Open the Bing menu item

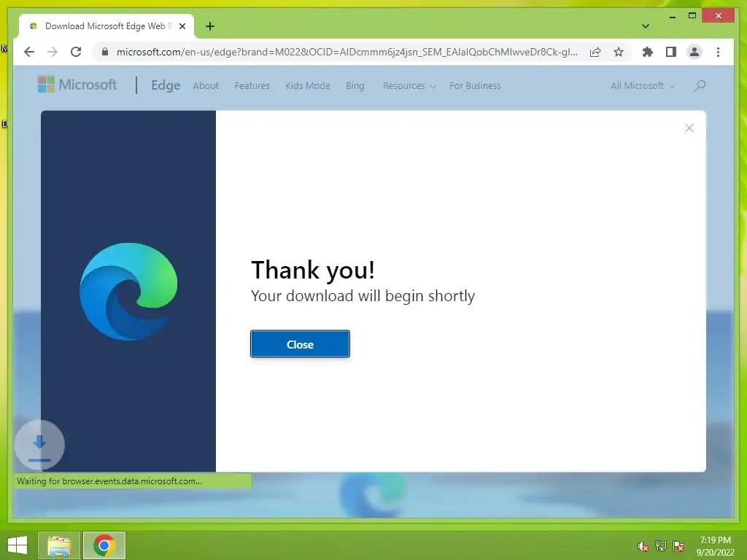pyautogui.click(x=355, y=86)
